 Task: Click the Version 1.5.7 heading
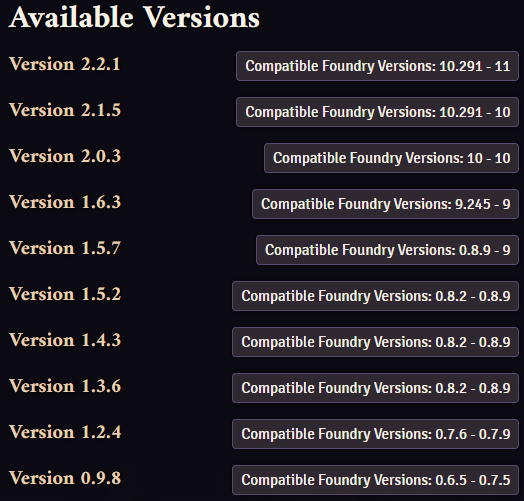[65, 248]
